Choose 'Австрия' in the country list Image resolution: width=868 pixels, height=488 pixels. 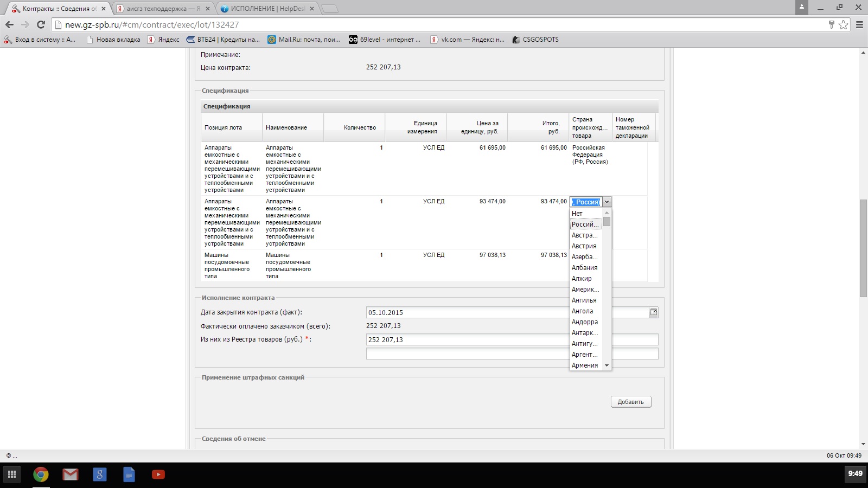coord(586,246)
